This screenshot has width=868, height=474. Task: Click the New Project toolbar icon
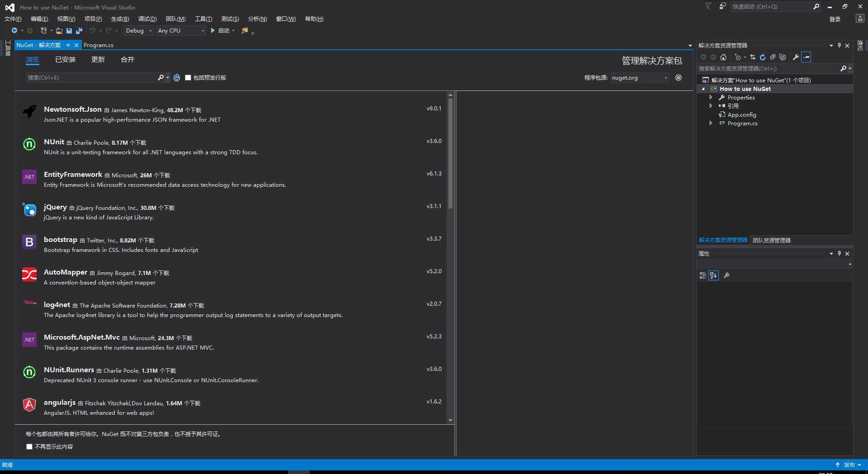click(43, 30)
